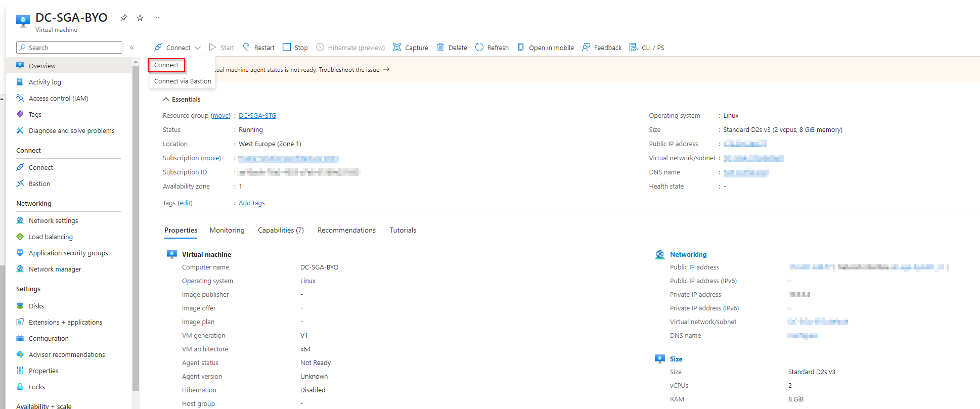Screen dimensions: 980x409
Task: Click the sidebar vertical scrollbar
Action: [x=136, y=228]
